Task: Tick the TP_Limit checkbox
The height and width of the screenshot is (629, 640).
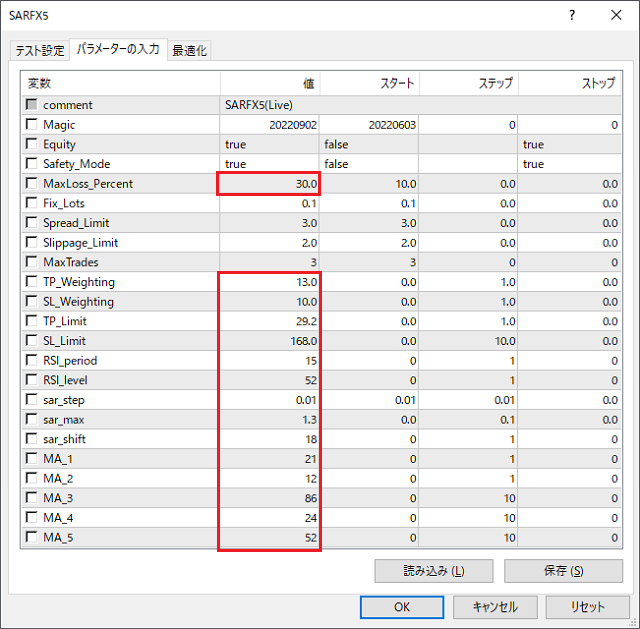Action: tap(31, 320)
